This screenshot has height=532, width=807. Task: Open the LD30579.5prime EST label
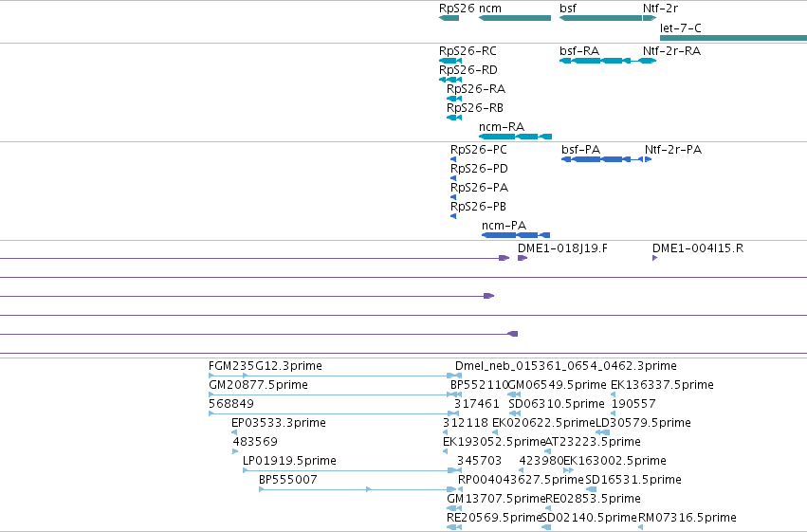tap(643, 423)
